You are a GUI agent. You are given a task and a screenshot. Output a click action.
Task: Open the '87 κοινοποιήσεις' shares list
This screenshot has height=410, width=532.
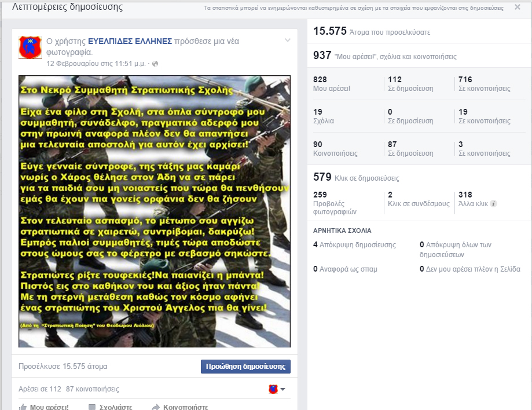tap(93, 389)
